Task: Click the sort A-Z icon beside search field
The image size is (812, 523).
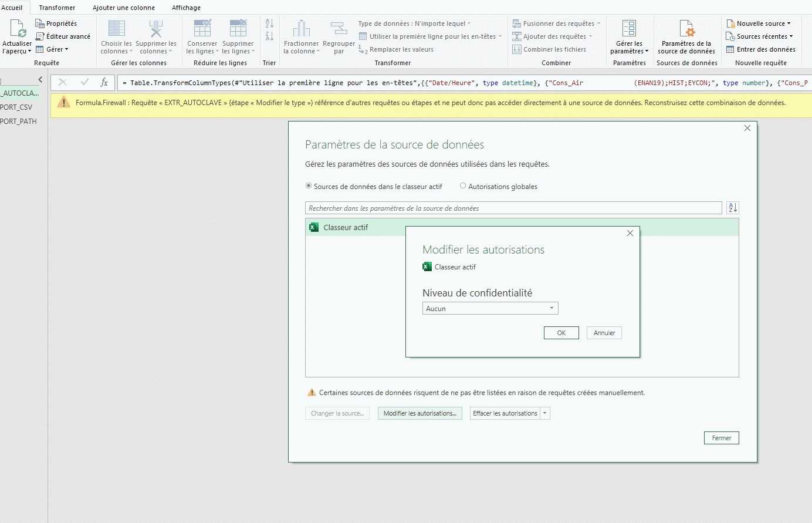Action: pyautogui.click(x=732, y=208)
